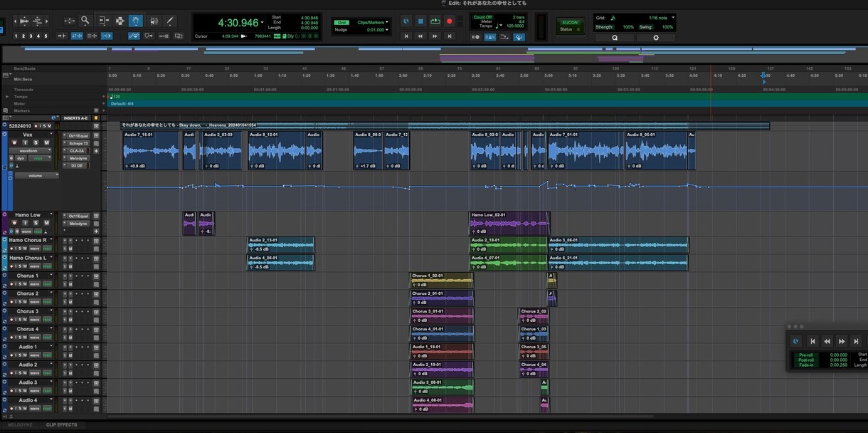Open the MELODYNE tab at the bottom
Screen dimensions: 868x433
[x=19, y=425]
